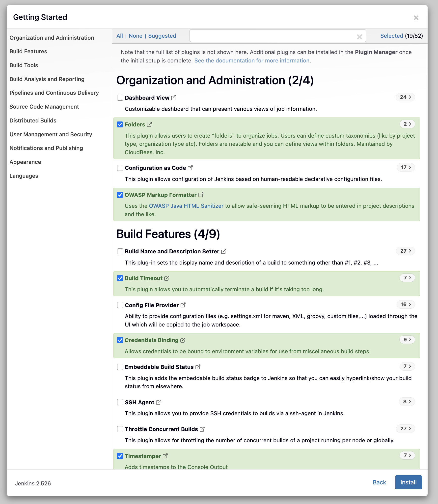Viewport: 438px width, 504px height.
Task: Uncheck the Timestamper plugin checkbox
Action: coord(120,456)
